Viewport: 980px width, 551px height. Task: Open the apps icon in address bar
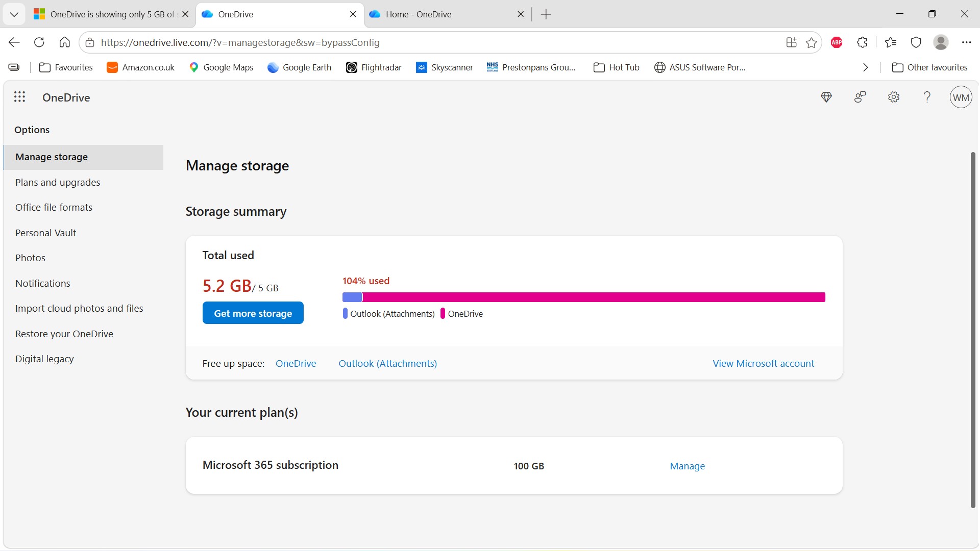click(792, 42)
